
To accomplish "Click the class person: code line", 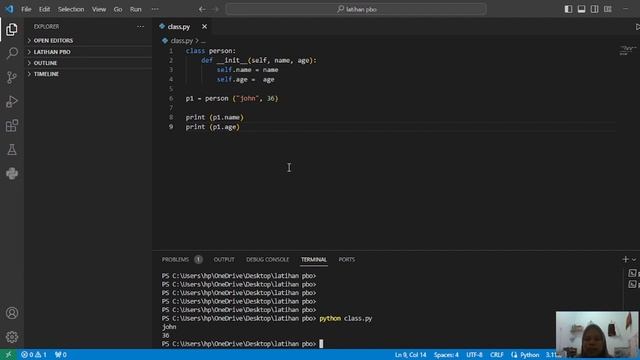I will point(211,51).
